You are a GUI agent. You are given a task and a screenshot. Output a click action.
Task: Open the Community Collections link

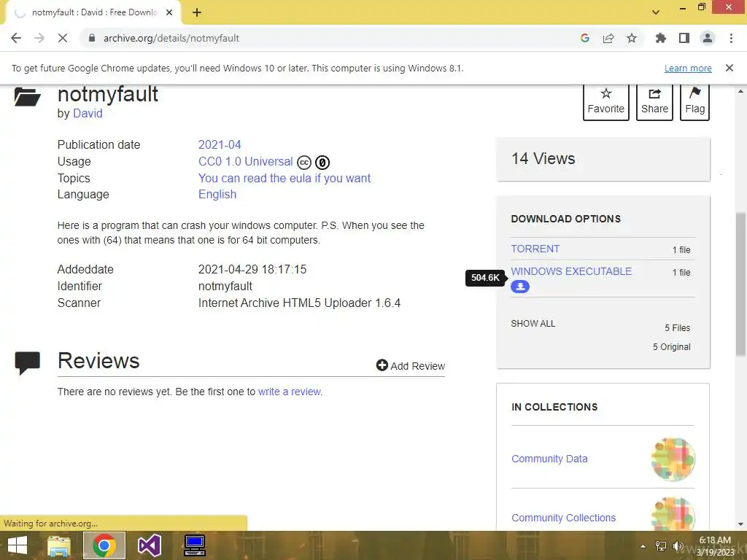pyautogui.click(x=564, y=518)
